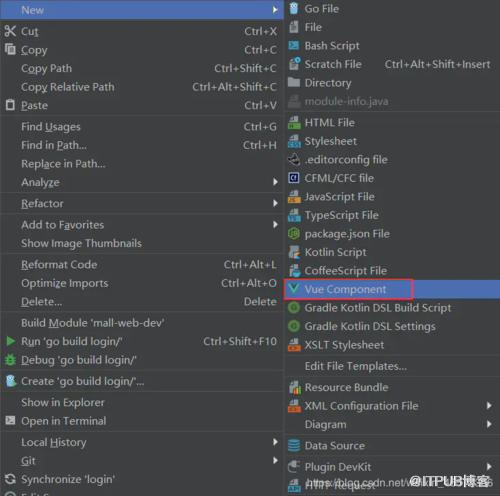The height and width of the screenshot is (496, 500).
Task: Click the Ctrl+Alt+Shift+Insert shortcut text
Action: click(437, 64)
